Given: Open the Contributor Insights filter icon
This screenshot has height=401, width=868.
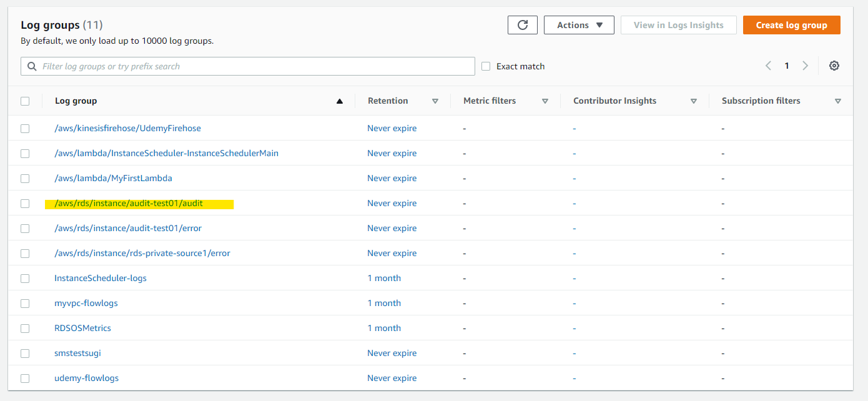Looking at the screenshot, I should [x=693, y=101].
